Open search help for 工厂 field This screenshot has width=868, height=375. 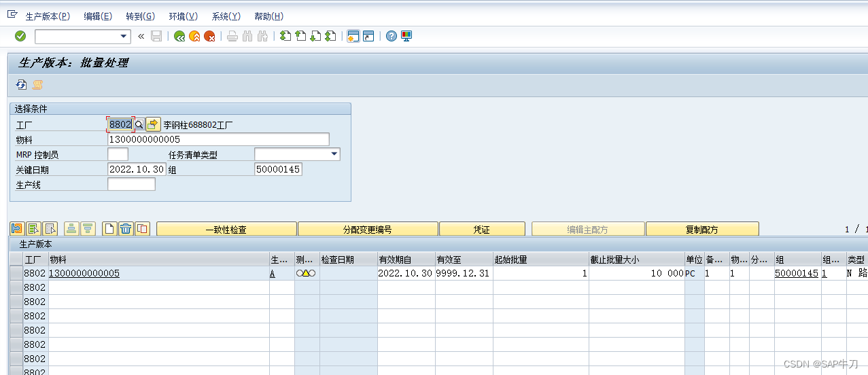pyautogui.click(x=139, y=124)
